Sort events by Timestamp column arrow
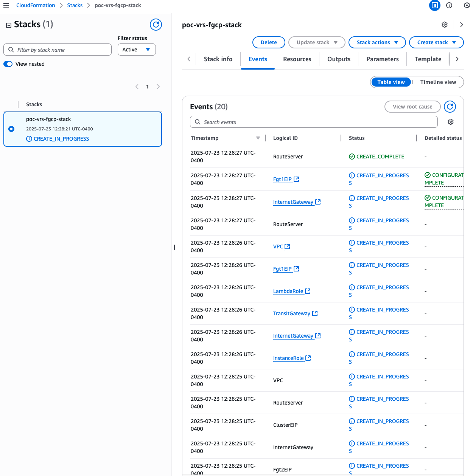The width and height of the screenshot is (473, 476). click(258, 138)
